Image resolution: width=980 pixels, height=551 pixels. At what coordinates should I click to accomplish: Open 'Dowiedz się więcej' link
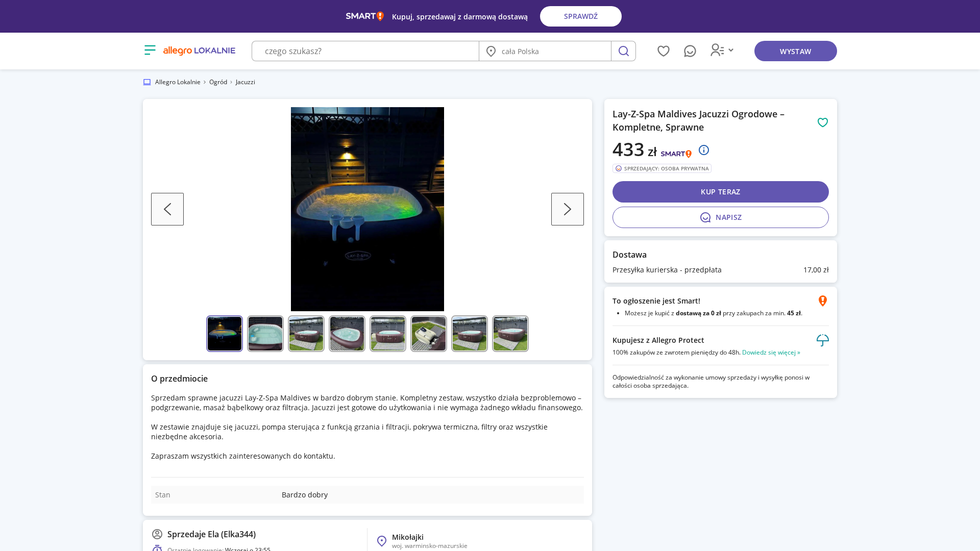point(771,353)
